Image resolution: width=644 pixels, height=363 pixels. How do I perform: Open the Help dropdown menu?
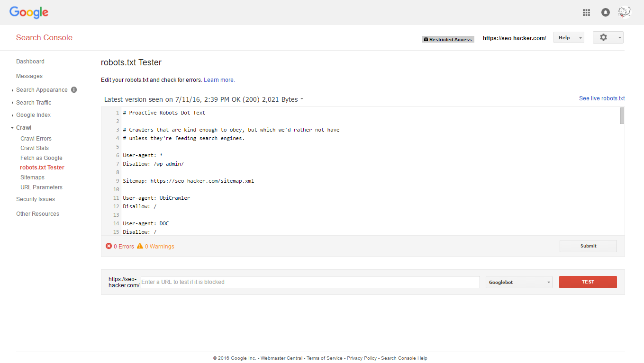568,38
